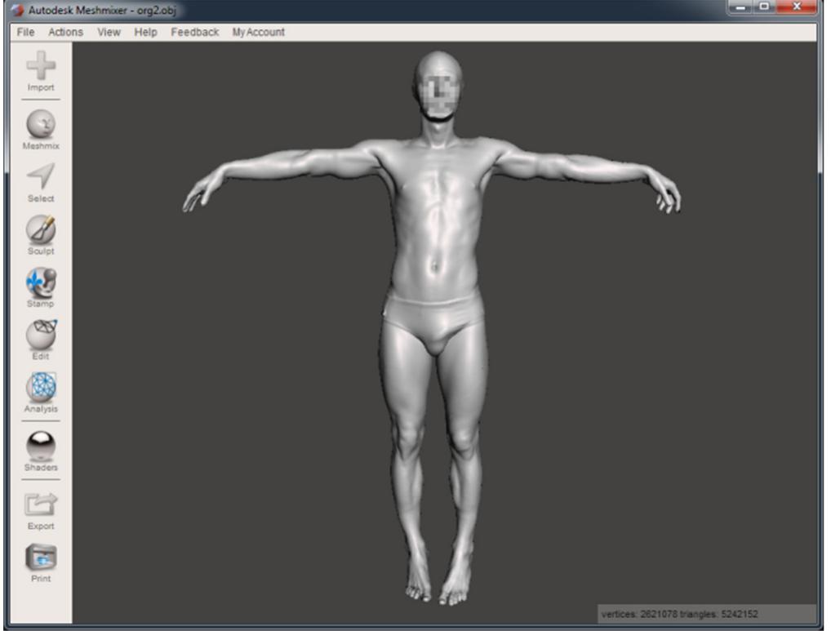Open the Help menu

(x=145, y=32)
